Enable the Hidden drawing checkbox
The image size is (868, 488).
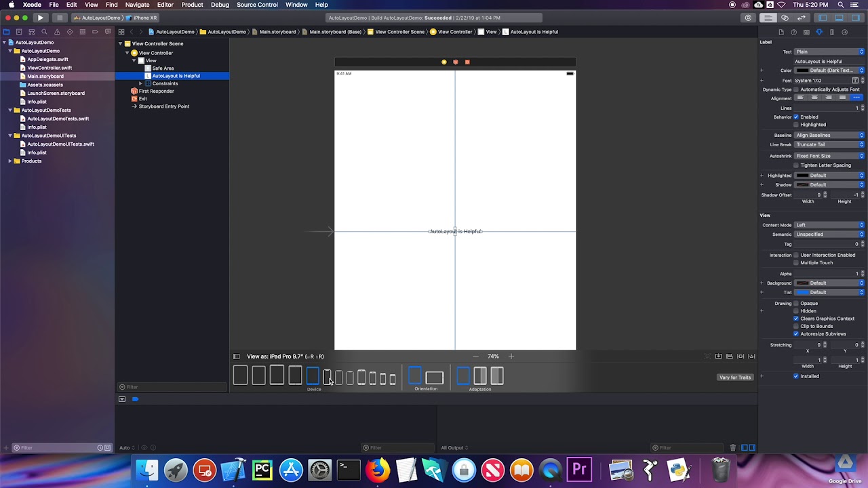click(796, 311)
